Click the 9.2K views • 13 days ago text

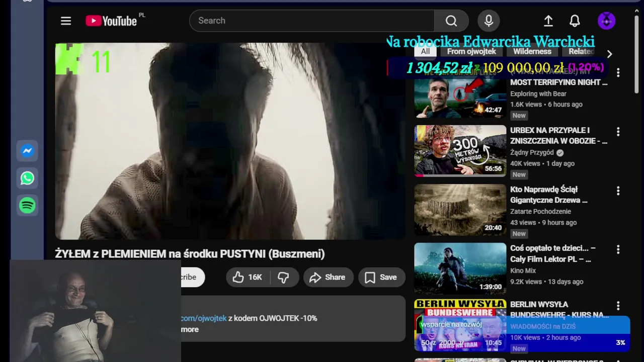[x=546, y=282]
